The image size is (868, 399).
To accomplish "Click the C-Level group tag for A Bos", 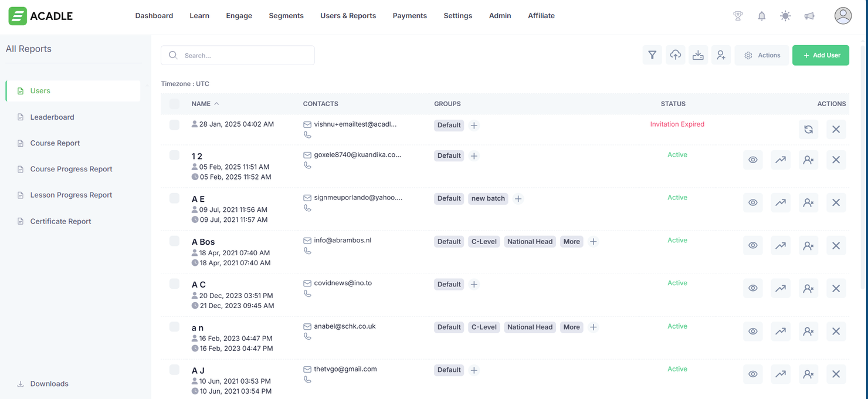I will pos(484,242).
